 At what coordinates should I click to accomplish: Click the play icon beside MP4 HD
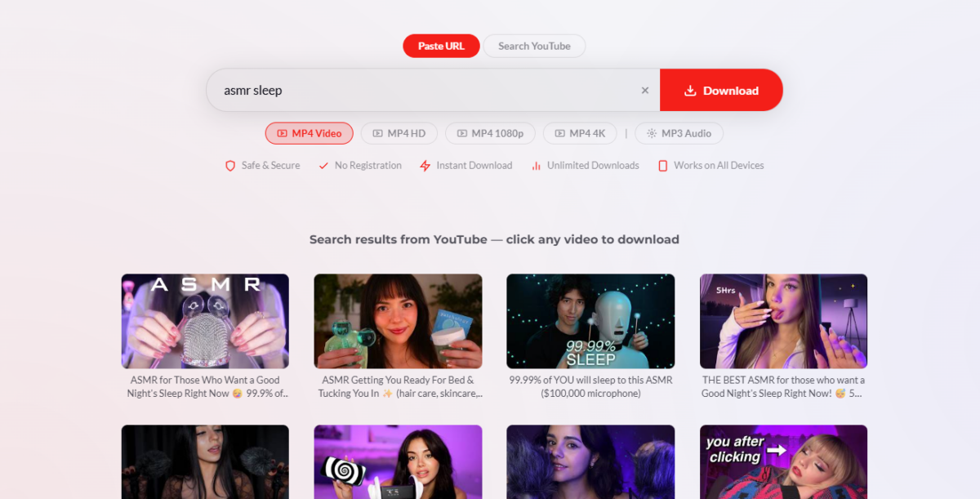click(x=376, y=133)
